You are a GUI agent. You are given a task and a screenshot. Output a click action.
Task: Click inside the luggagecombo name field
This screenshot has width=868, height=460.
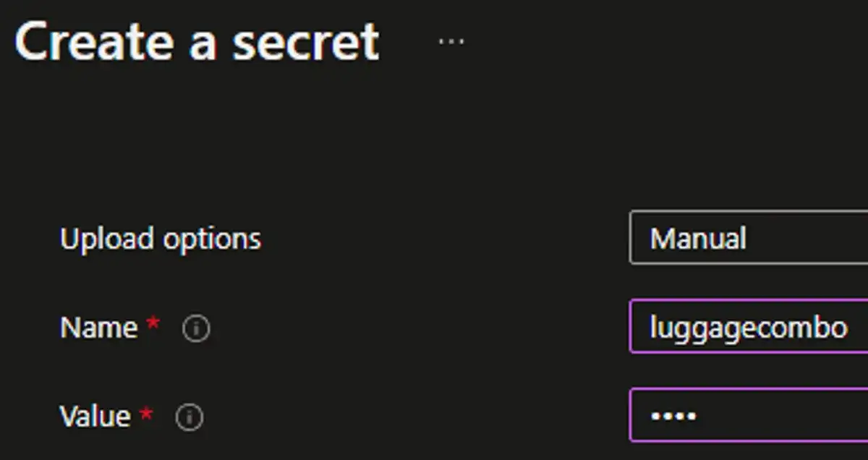click(745, 326)
